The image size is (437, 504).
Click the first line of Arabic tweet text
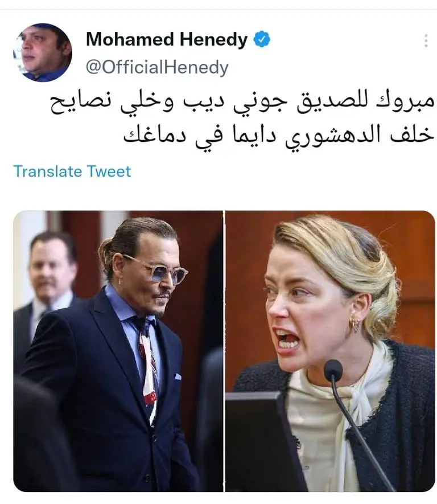click(x=242, y=102)
